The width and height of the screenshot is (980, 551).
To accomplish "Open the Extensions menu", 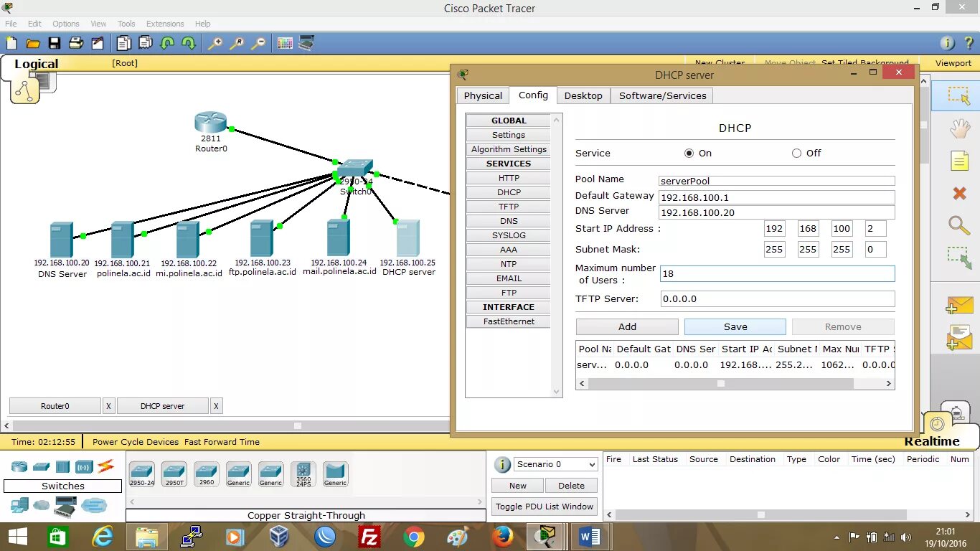I will 165,24.
